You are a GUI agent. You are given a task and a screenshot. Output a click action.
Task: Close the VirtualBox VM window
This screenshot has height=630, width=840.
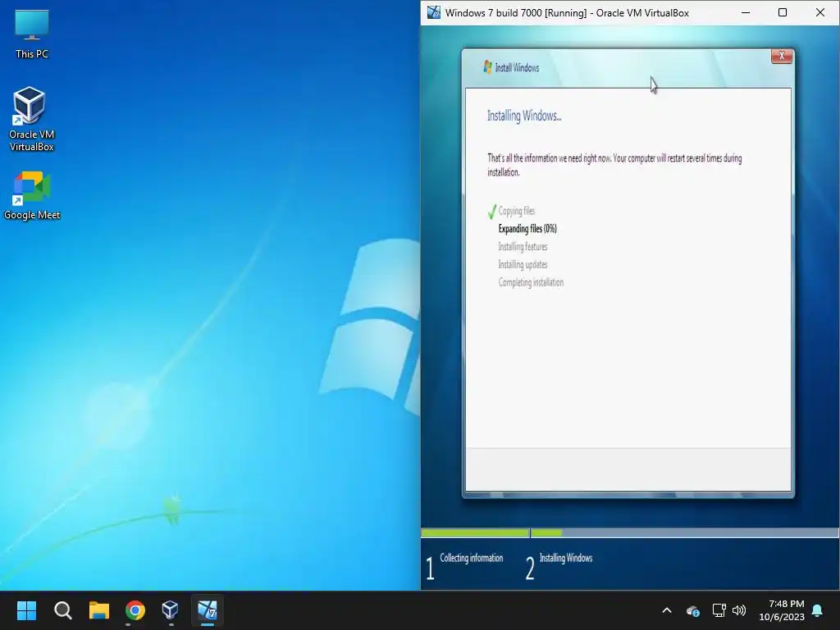tap(820, 12)
